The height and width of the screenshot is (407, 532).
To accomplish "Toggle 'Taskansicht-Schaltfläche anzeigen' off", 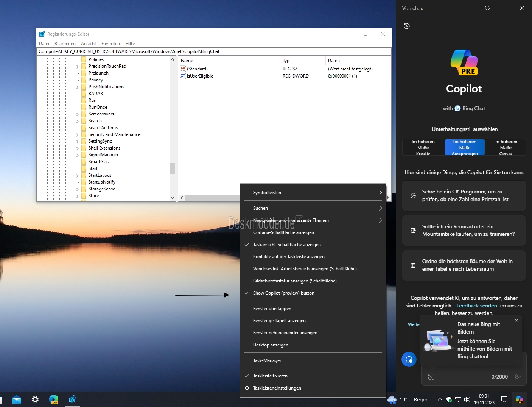I will 313,245.
